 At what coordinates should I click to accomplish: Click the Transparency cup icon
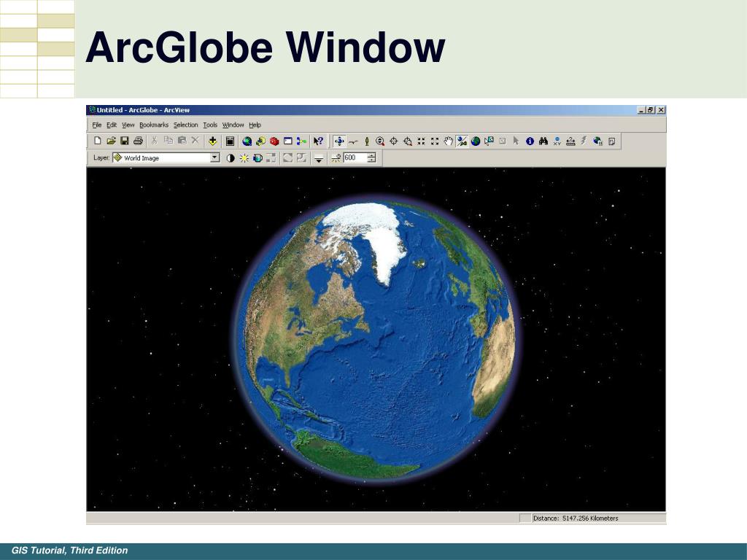pyautogui.click(x=258, y=158)
